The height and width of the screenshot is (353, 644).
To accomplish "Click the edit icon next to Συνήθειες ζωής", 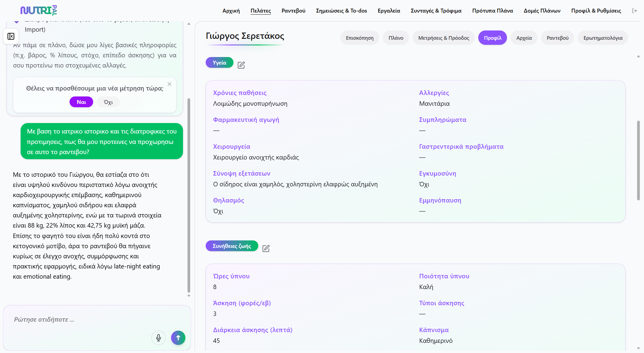I will tap(266, 248).
